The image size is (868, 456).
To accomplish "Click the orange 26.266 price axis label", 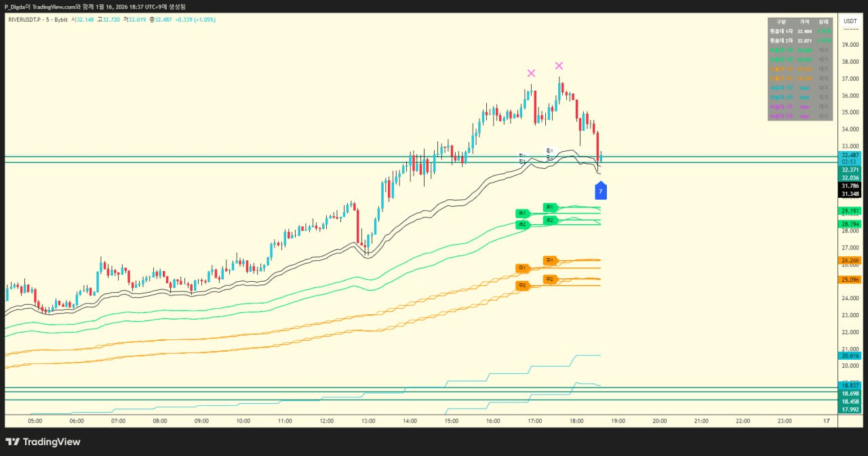I will (850, 260).
